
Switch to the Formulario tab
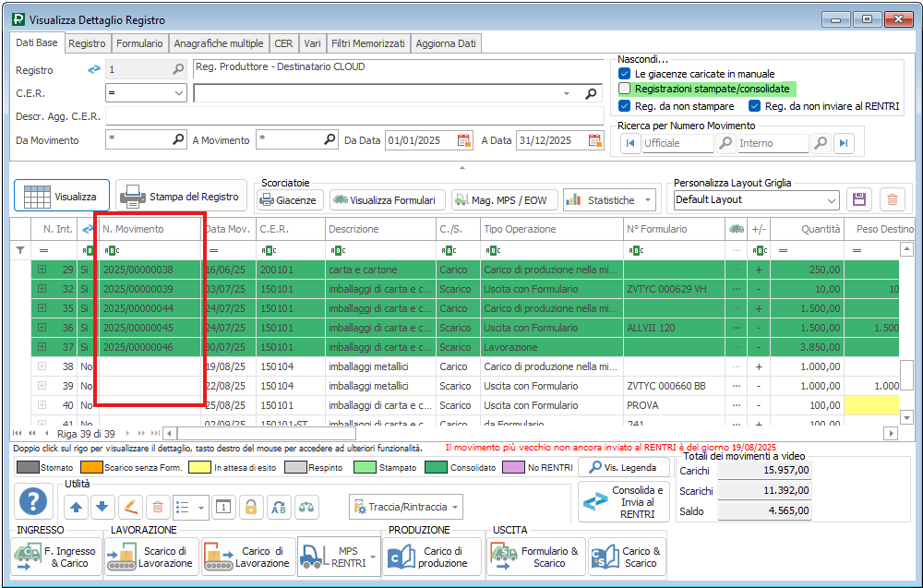[x=140, y=43]
